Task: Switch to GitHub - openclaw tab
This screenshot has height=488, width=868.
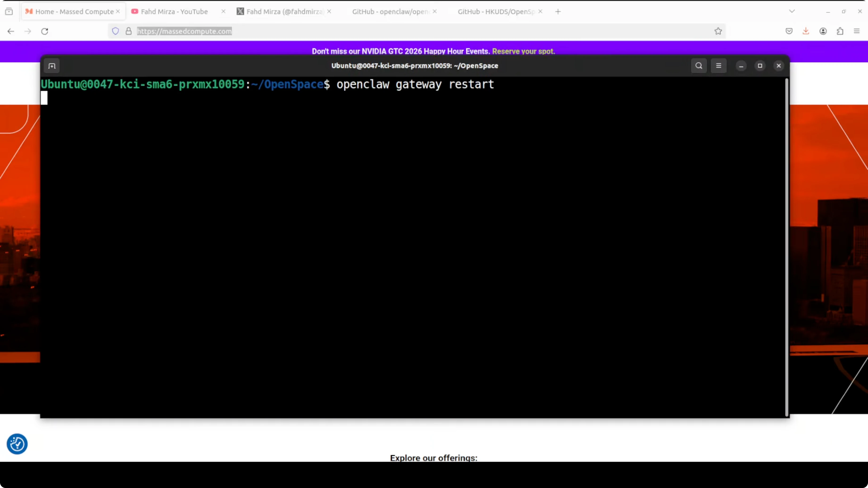Action: pos(390,12)
